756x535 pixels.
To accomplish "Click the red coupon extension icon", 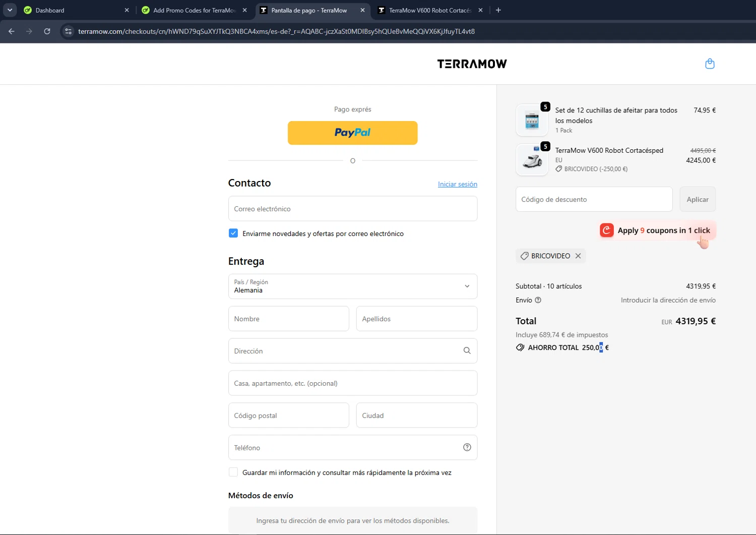I will coord(607,230).
